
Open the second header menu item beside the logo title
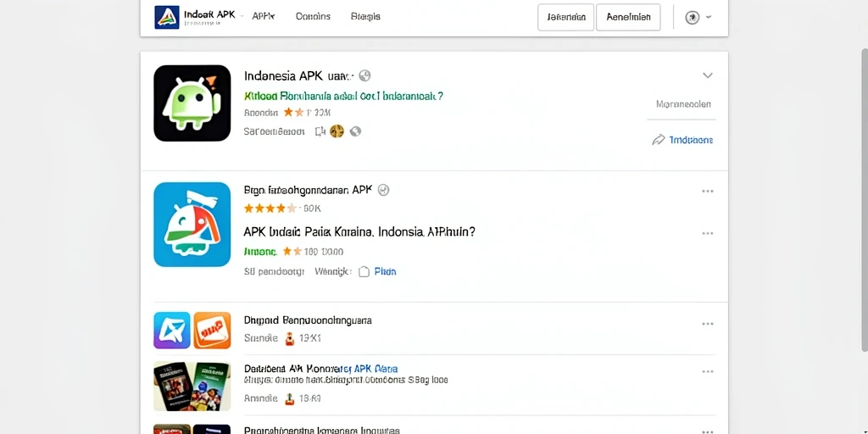pyautogui.click(x=264, y=17)
